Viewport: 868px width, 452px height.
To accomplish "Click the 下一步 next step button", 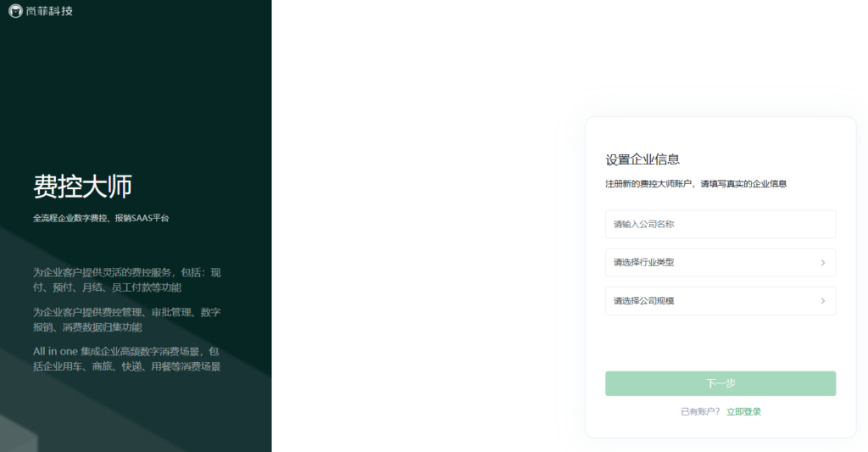I will [721, 383].
